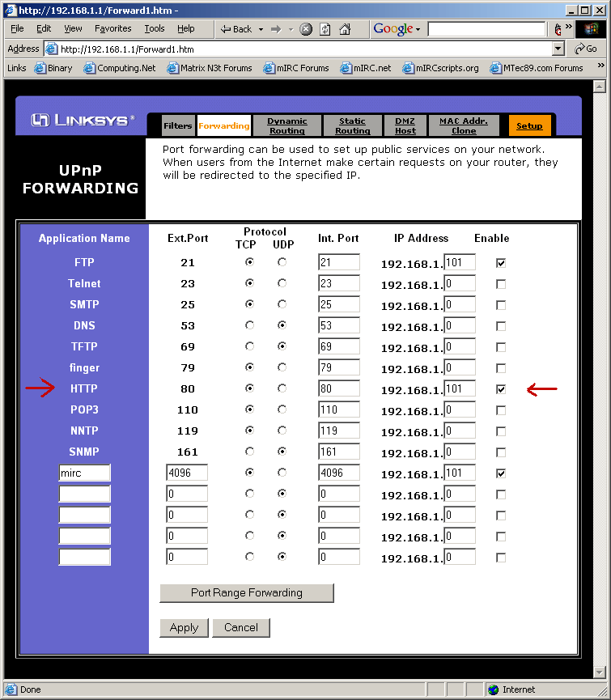Select UDP protocol for mirc row

(x=282, y=473)
